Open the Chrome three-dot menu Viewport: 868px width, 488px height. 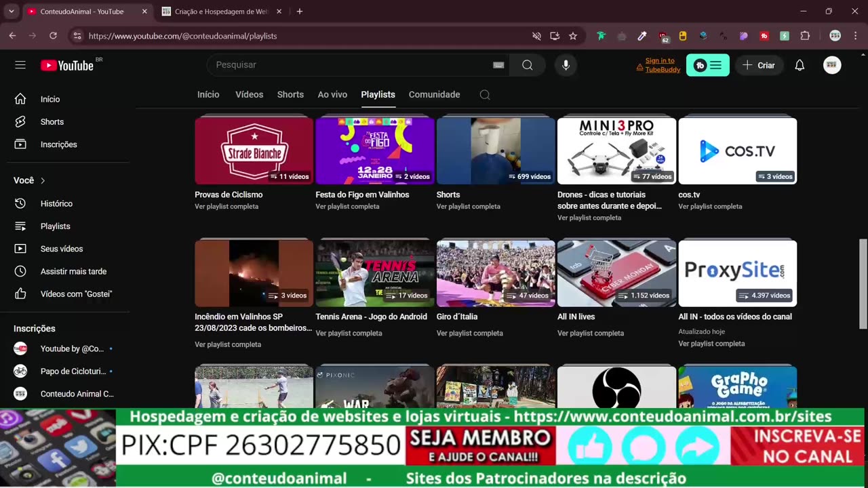click(x=855, y=36)
